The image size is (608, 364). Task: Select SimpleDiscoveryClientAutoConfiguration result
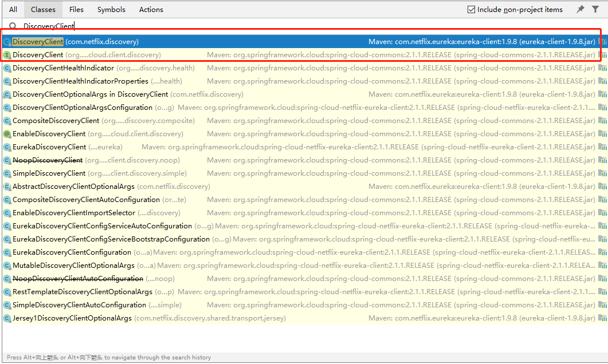(x=304, y=304)
